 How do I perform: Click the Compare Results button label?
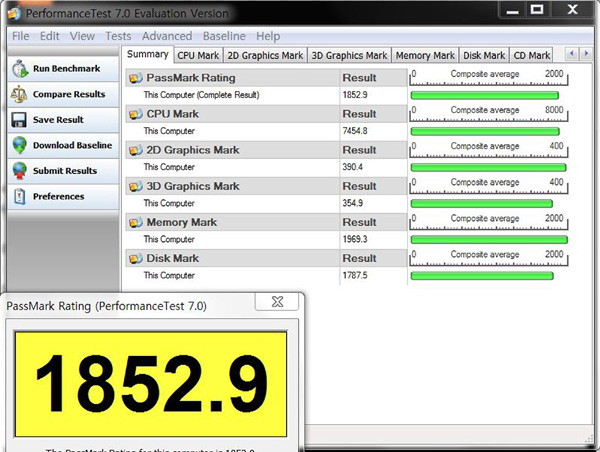[x=69, y=94]
